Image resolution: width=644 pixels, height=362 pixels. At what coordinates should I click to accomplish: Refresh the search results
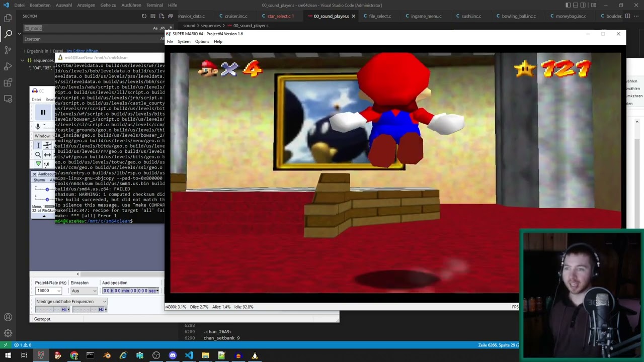coord(144,16)
